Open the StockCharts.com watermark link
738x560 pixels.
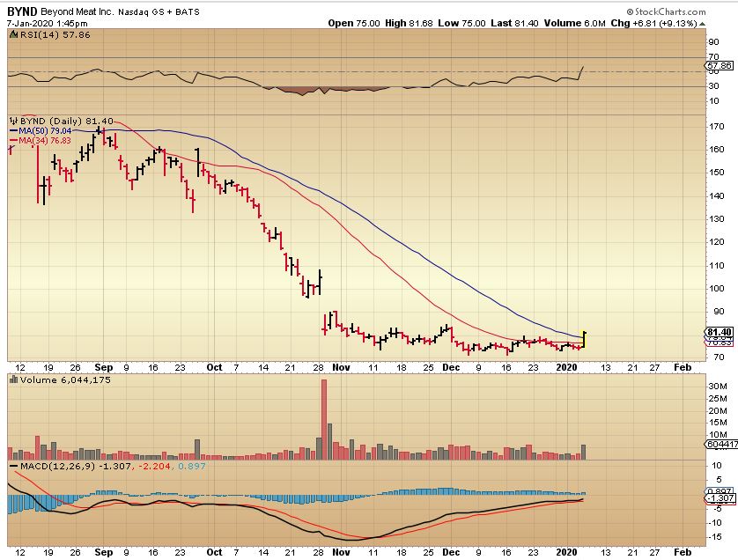click(666, 11)
